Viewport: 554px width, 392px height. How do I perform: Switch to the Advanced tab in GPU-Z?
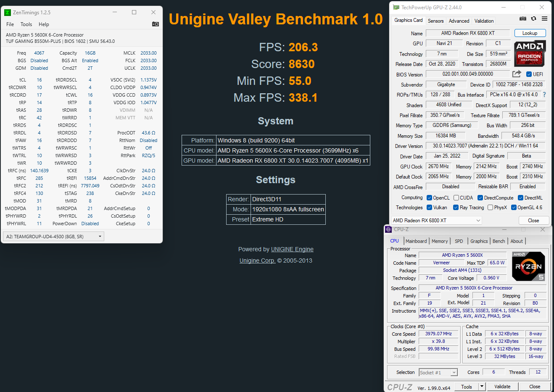point(459,21)
